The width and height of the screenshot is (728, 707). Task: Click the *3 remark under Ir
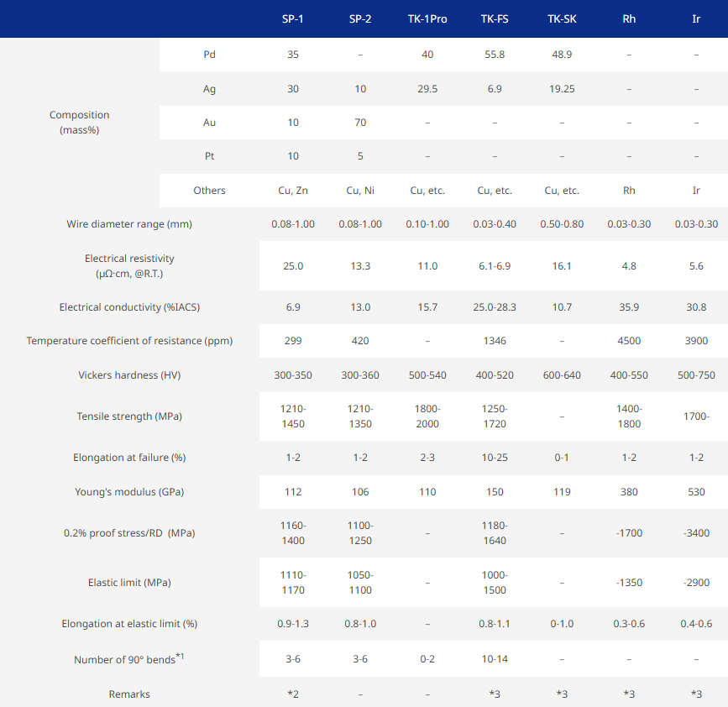pos(696,694)
